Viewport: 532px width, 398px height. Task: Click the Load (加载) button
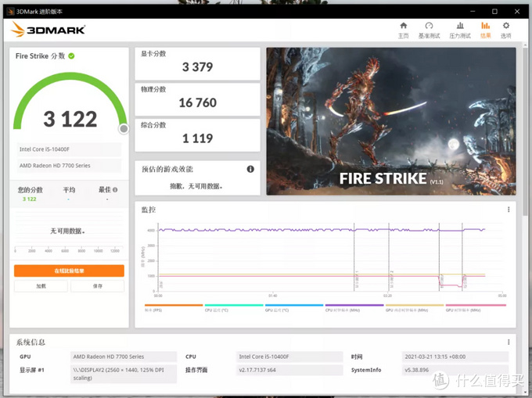[x=41, y=286]
